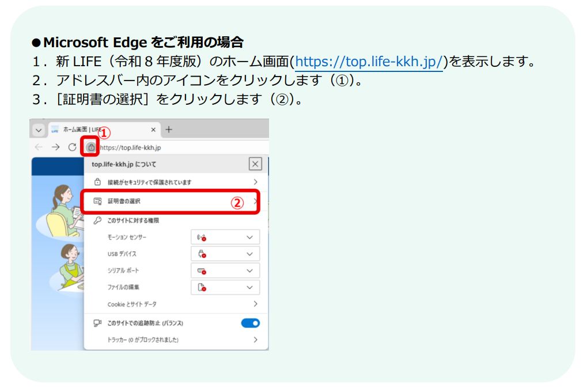
Task: Open the USB デバイス permission dropdown
Action: [225, 254]
